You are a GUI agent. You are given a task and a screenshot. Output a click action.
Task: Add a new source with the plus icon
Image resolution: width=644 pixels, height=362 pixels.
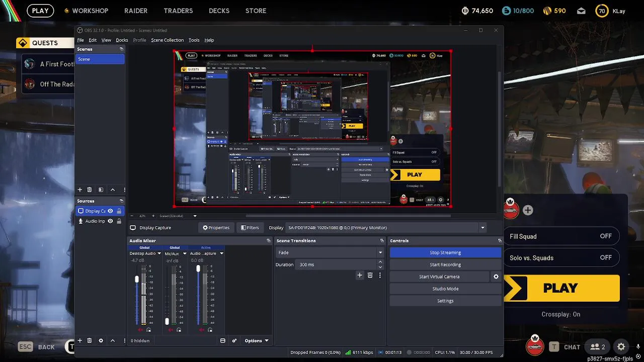(x=79, y=340)
